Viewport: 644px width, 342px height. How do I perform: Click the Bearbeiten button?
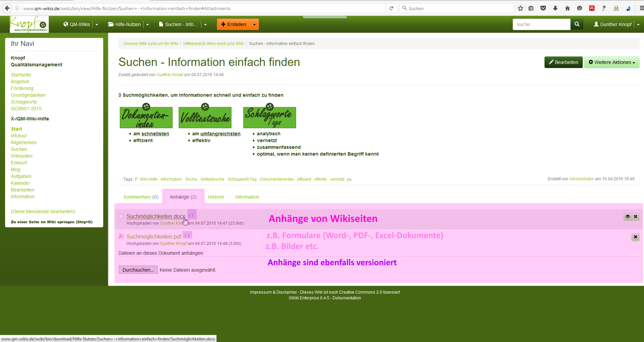[563, 62]
